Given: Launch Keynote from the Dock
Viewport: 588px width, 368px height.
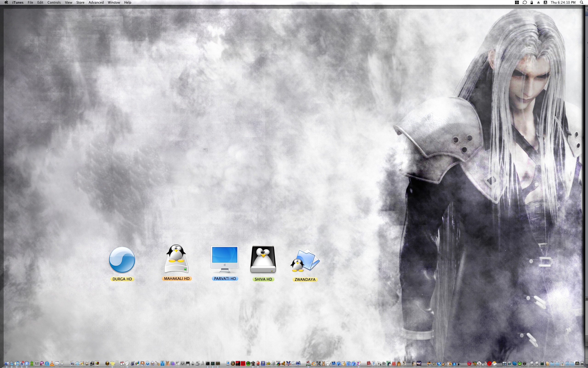Looking at the screenshot, I should point(142,363).
